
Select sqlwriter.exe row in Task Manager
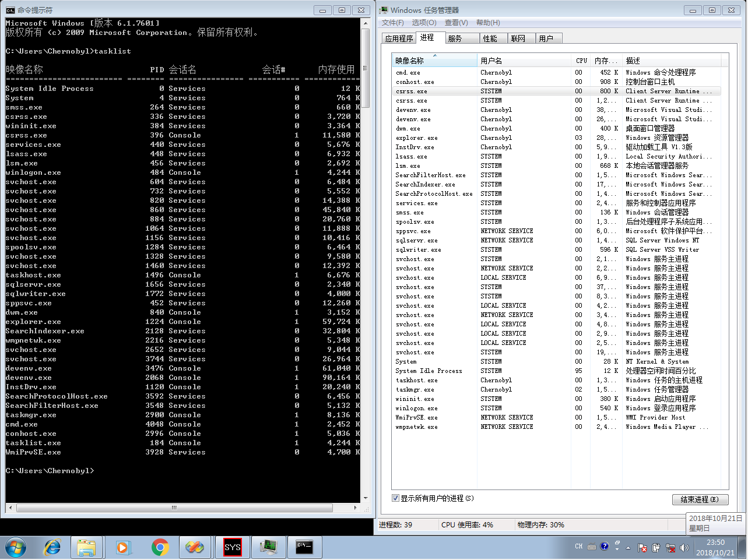[558, 249]
